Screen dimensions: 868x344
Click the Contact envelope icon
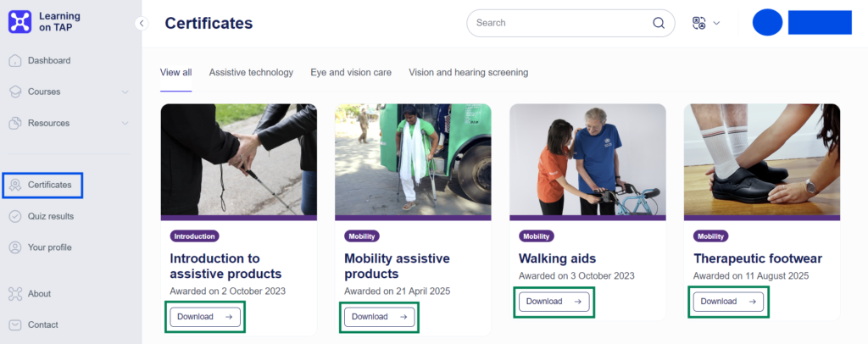pos(15,325)
